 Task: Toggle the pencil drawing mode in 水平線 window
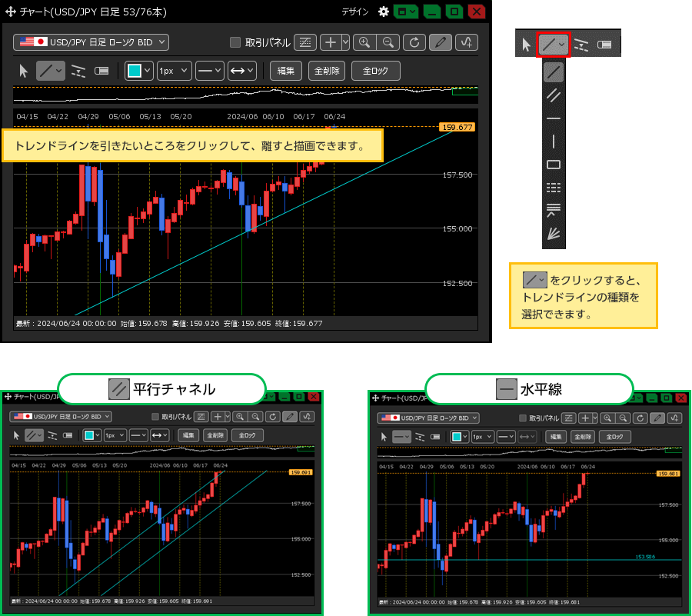[x=657, y=418]
